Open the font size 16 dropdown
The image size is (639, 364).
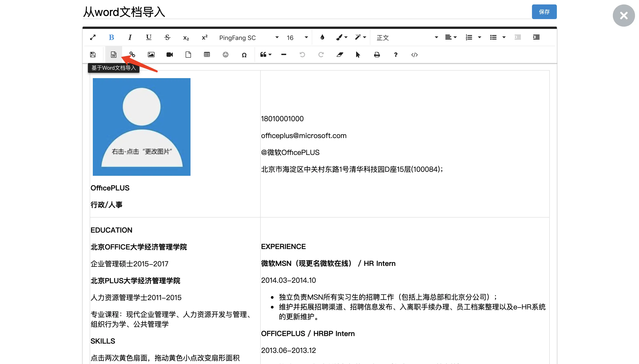click(x=297, y=38)
